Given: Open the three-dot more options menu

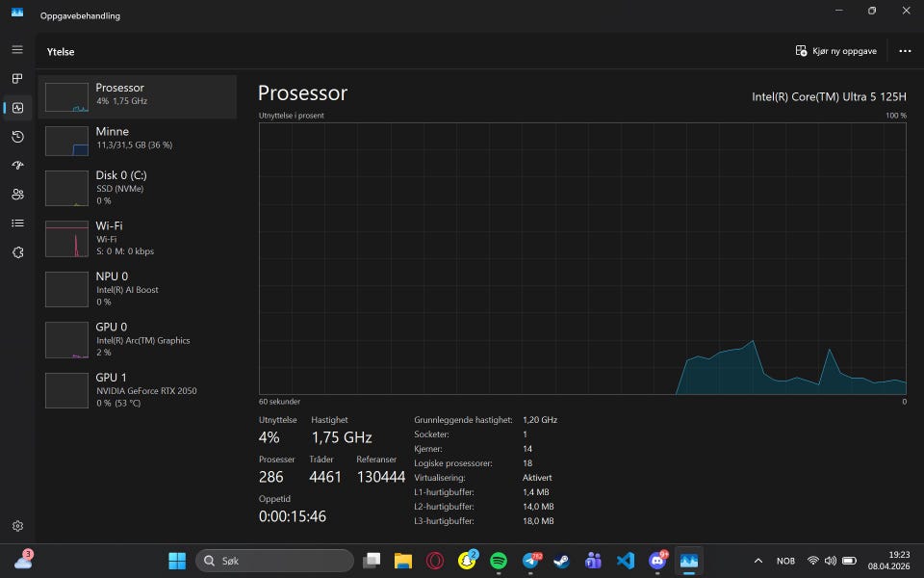Looking at the screenshot, I should [905, 51].
